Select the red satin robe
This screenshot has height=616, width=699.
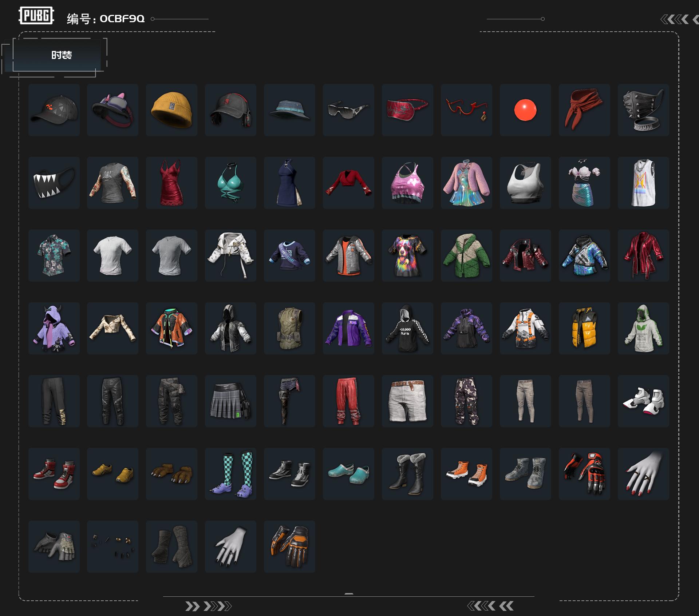pyautogui.click(x=643, y=255)
